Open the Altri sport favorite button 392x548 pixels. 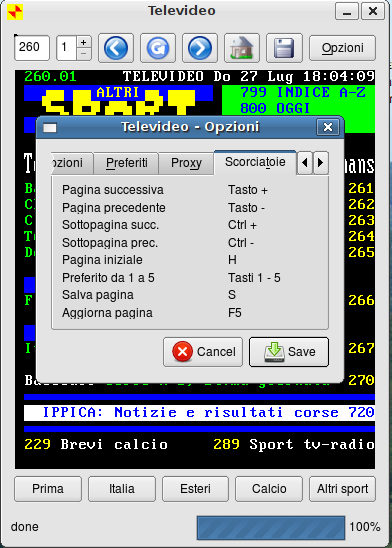[x=342, y=489]
